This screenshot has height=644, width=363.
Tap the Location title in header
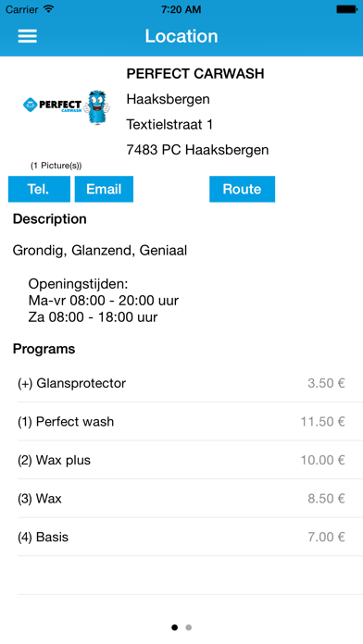pyautogui.click(x=181, y=36)
